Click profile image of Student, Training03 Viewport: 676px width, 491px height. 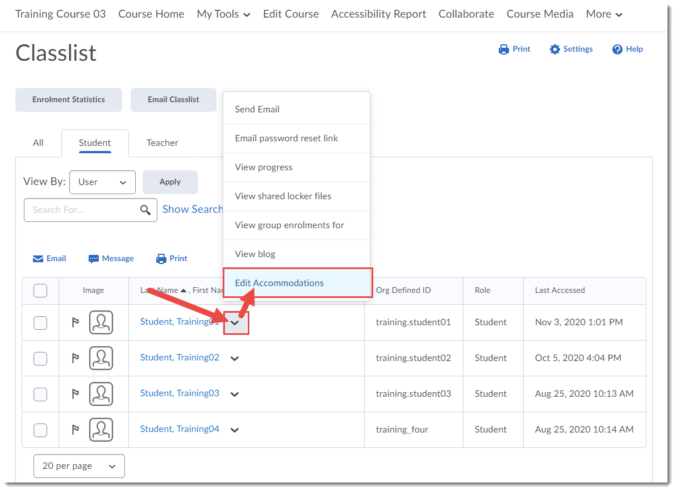[101, 394]
